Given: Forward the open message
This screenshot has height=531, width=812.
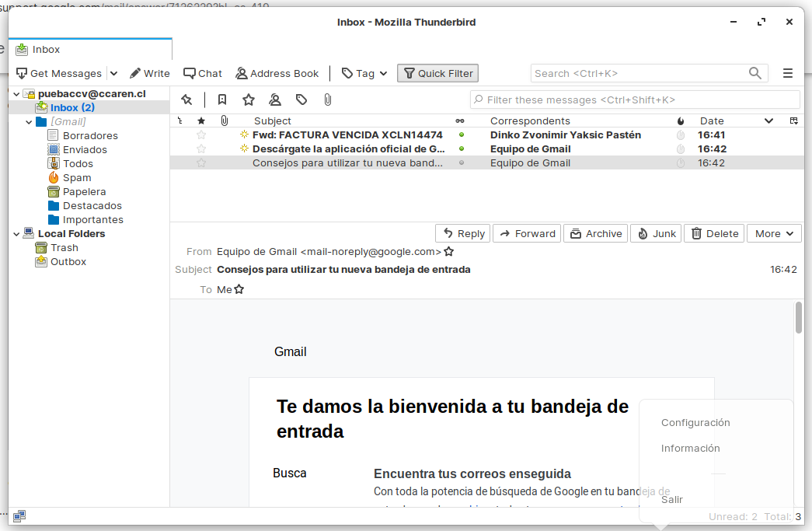Looking at the screenshot, I should [527, 234].
